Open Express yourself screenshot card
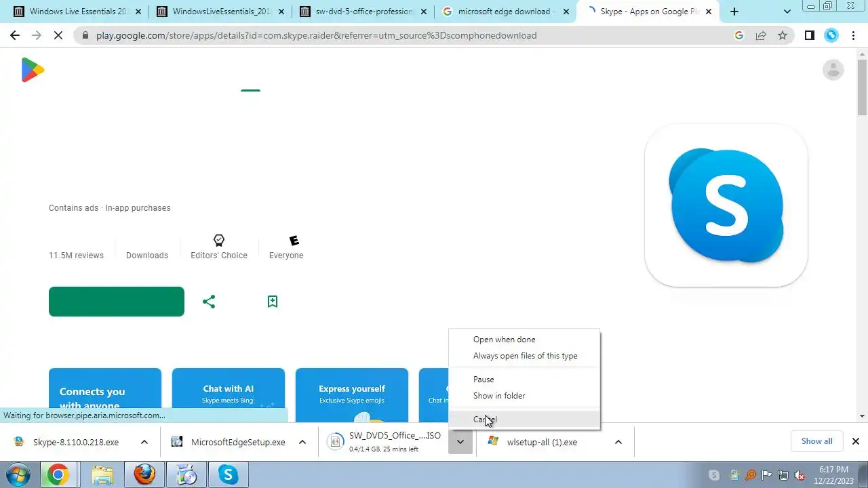868x488 pixels. (352, 396)
